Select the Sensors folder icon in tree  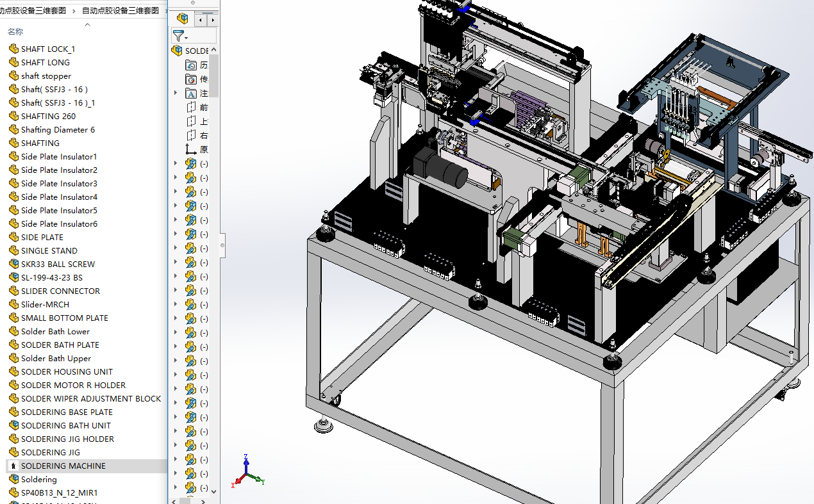click(x=191, y=79)
